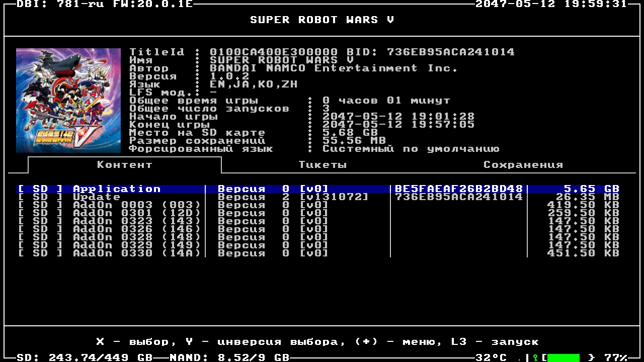Screen dimensions: 644x362
Task: Click the green battery level indicator
Action: coord(563,357)
